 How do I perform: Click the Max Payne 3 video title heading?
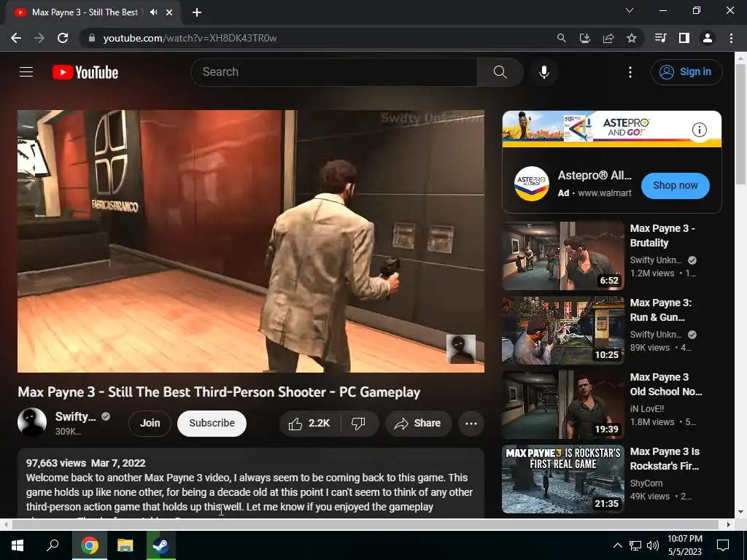[219, 392]
